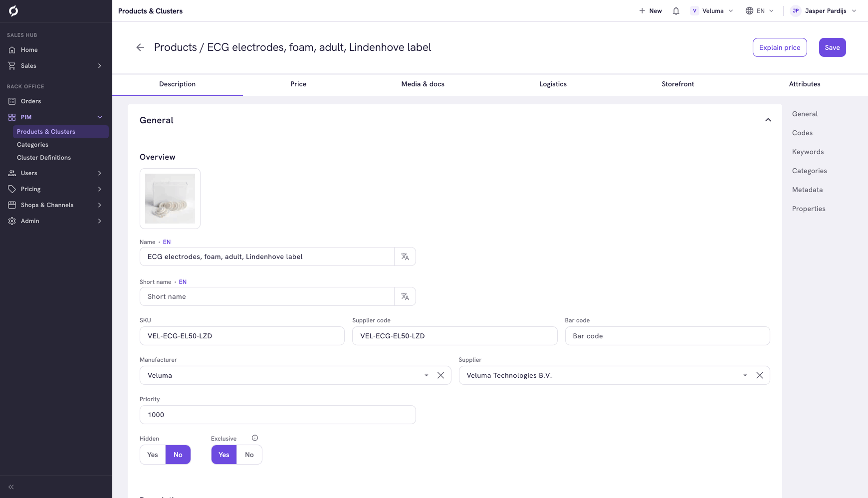Switch to the Storefront tab
868x498 pixels.
678,84
